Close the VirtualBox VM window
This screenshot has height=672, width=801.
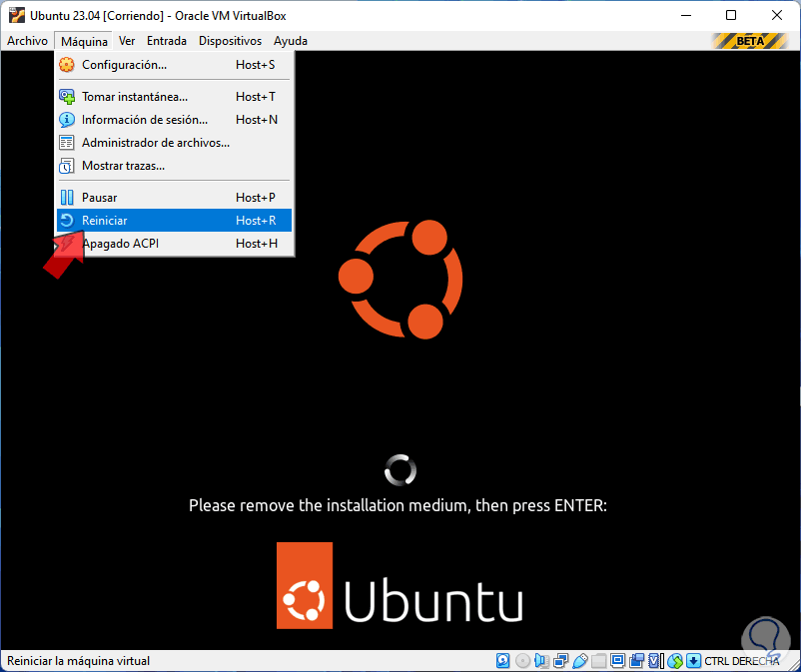[776, 15]
